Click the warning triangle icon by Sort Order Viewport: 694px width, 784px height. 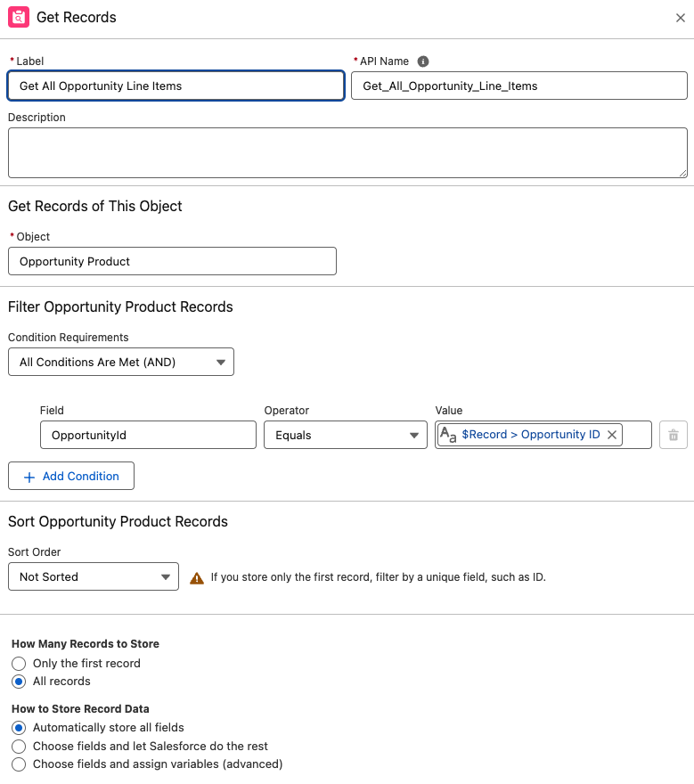click(x=197, y=578)
